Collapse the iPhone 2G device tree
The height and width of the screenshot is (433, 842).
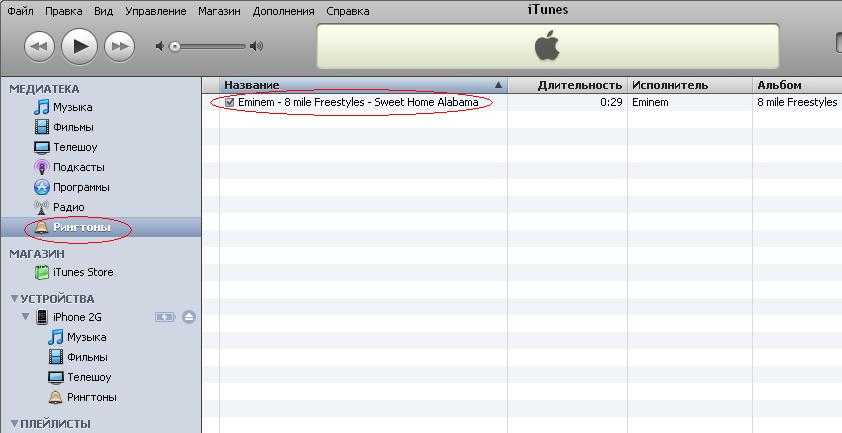coord(25,316)
